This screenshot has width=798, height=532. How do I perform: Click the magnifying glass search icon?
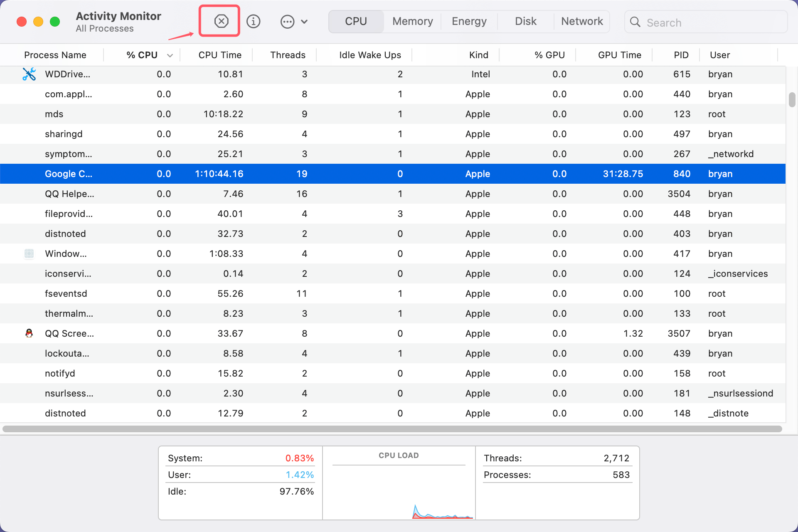click(x=635, y=22)
